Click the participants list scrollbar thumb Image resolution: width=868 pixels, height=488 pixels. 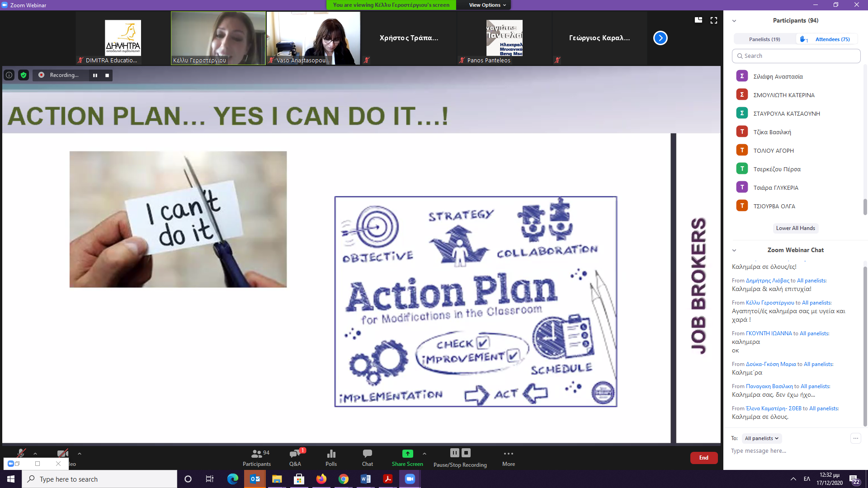pos(865,207)
